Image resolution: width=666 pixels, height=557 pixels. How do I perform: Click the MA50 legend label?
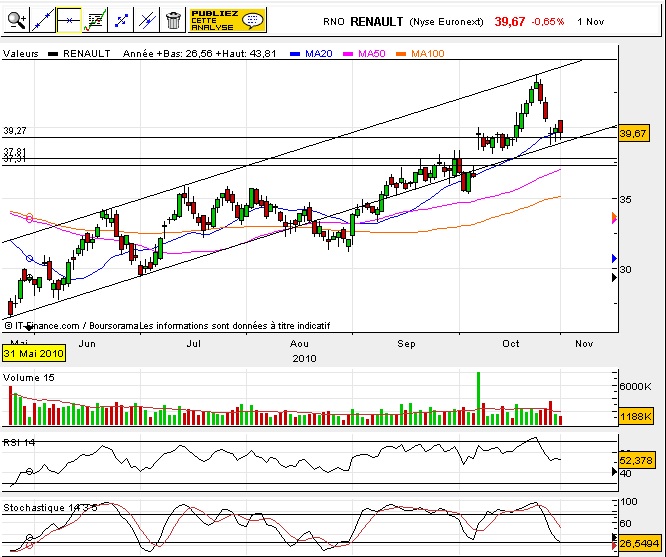coord(372,54)
